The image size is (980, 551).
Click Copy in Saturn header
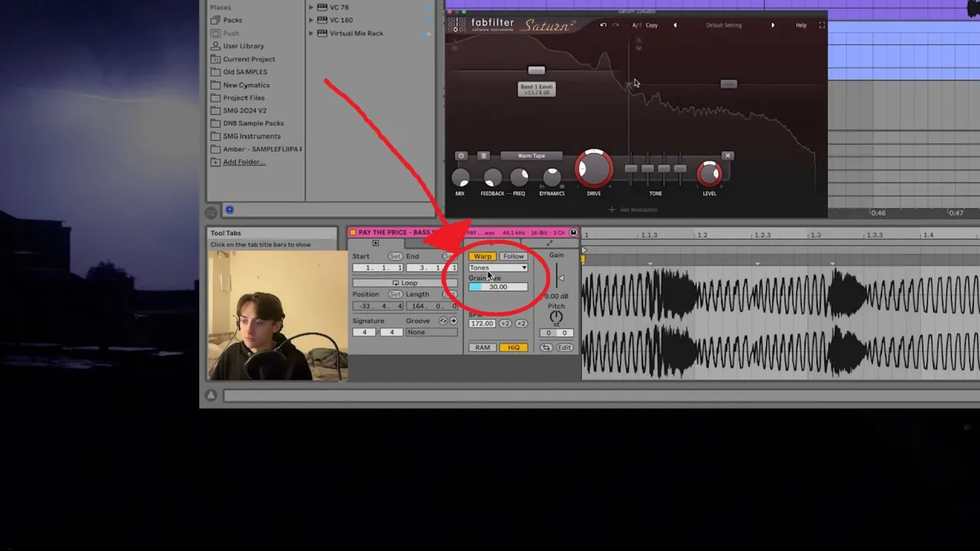[x=652, y=25]
